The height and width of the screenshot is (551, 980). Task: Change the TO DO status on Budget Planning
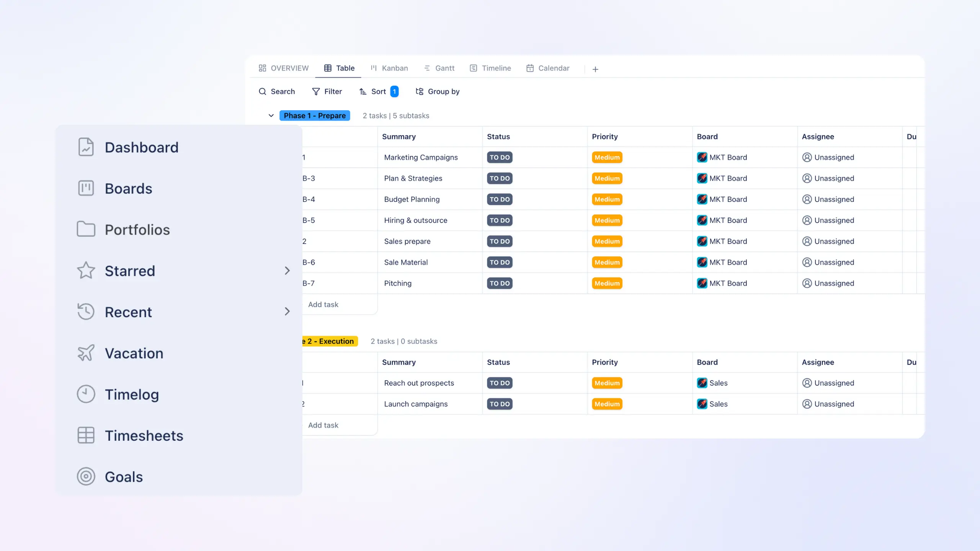pos(500,199)
